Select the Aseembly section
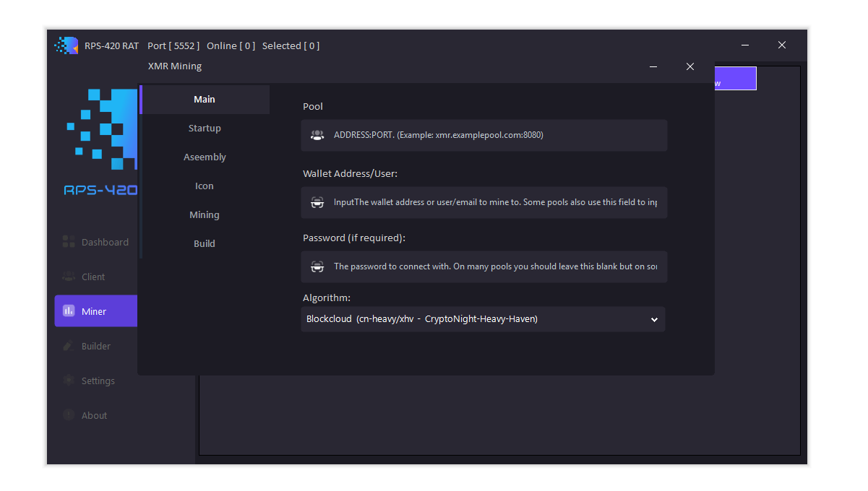The image size is (868, 491). [x=205, y=157]
